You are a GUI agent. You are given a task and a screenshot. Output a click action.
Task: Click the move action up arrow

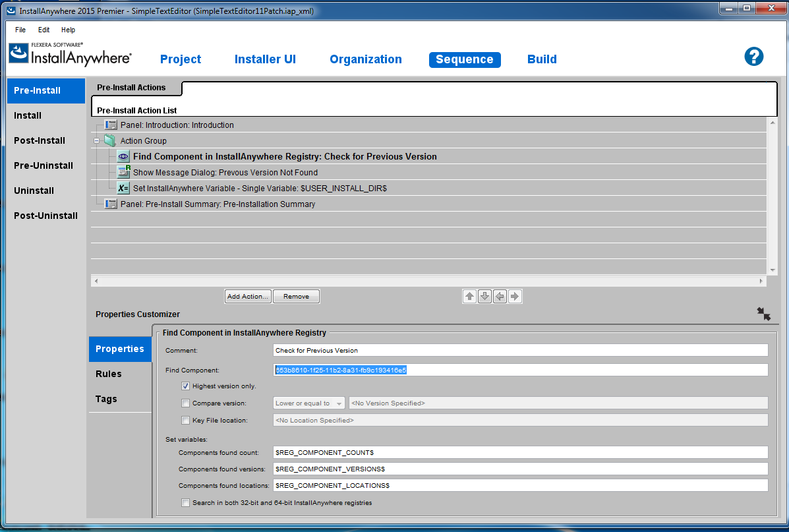(469, 297)
